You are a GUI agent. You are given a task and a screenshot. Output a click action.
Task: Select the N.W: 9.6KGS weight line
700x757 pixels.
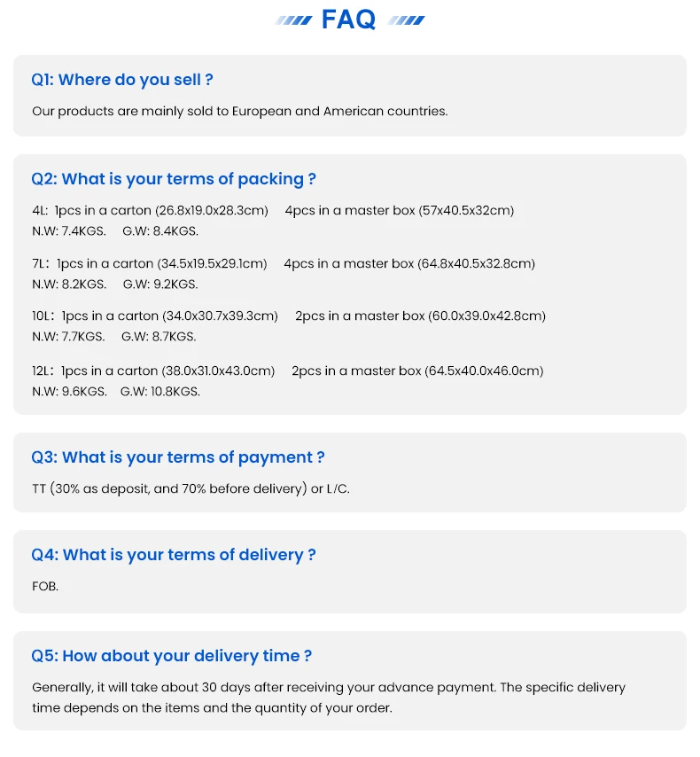click(116, 391)
